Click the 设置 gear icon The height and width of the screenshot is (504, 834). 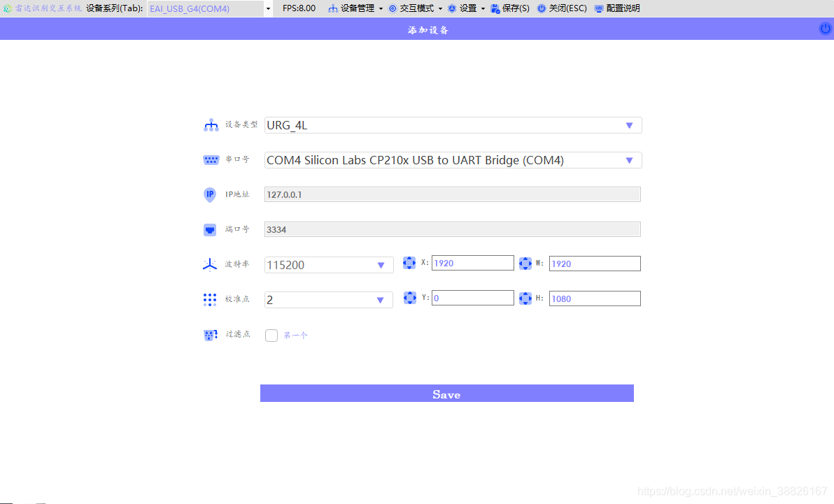(452, 8)
